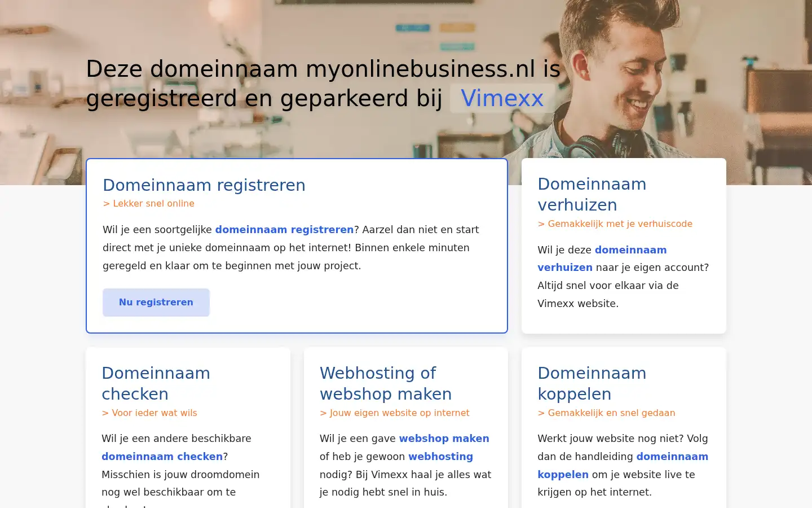Follow the 'domeinnaam koppelen' link

[623, 466]
